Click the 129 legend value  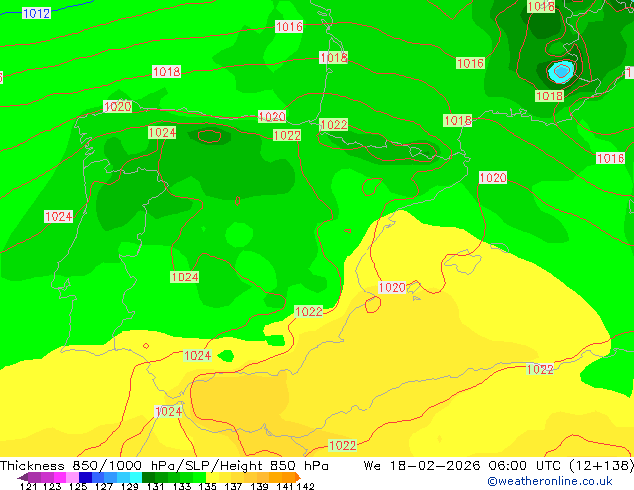point(129,486)
